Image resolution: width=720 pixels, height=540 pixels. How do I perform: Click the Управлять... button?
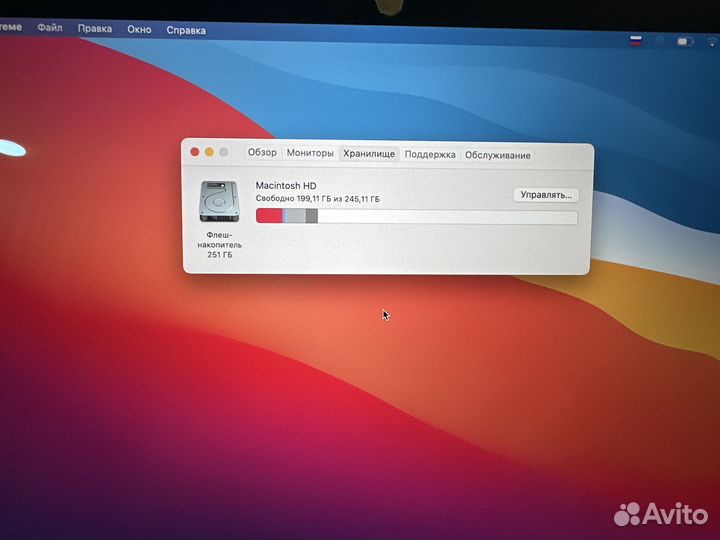click(546, 195)
